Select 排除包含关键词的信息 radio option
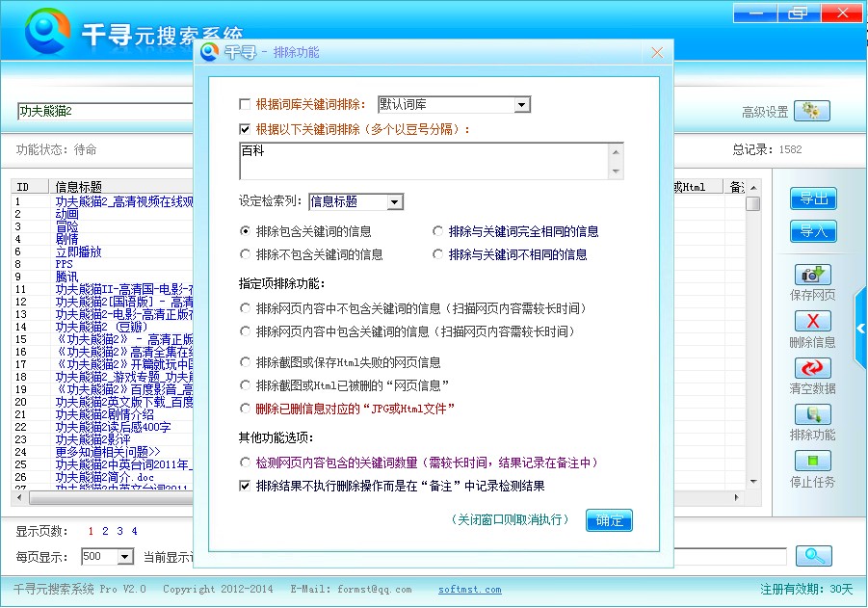Viewport: 868px width, 608px height. coord(245,231)
